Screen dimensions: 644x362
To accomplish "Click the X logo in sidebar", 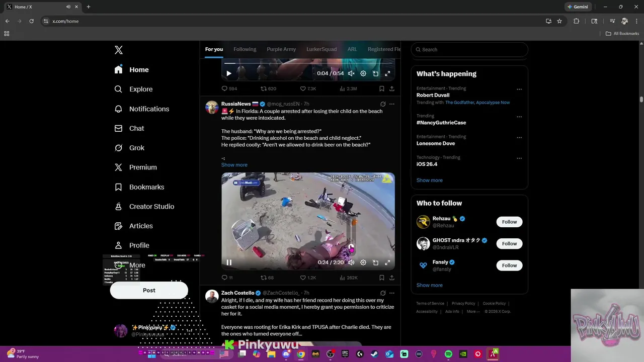I will (x=119, y=50).
